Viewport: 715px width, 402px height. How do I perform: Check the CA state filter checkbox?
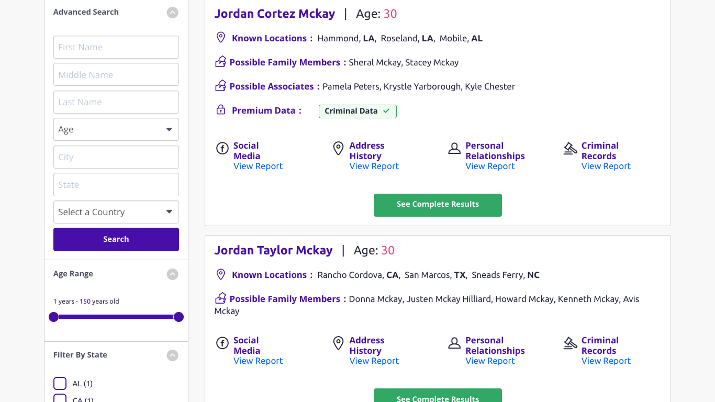[60, 398]
